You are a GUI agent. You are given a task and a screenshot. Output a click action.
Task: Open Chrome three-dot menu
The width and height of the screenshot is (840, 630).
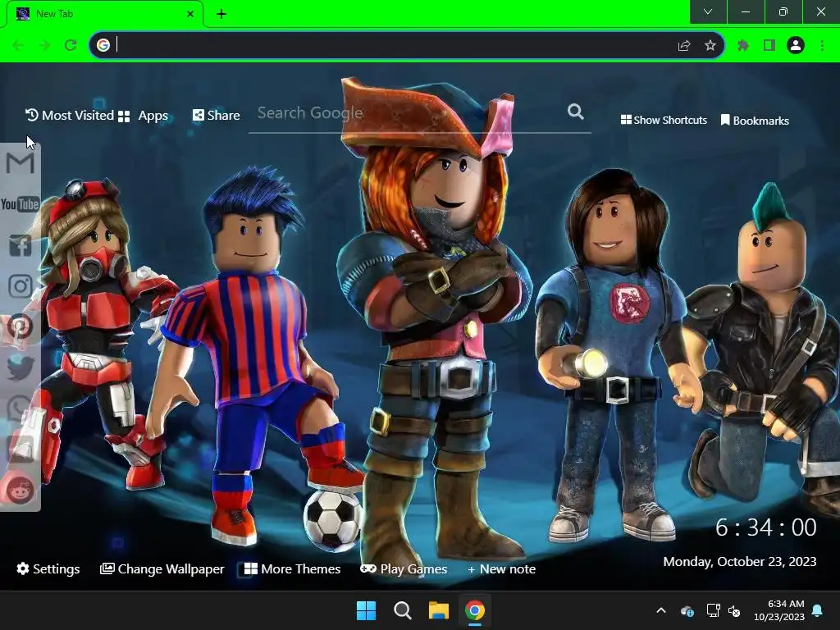coord(822,46)
